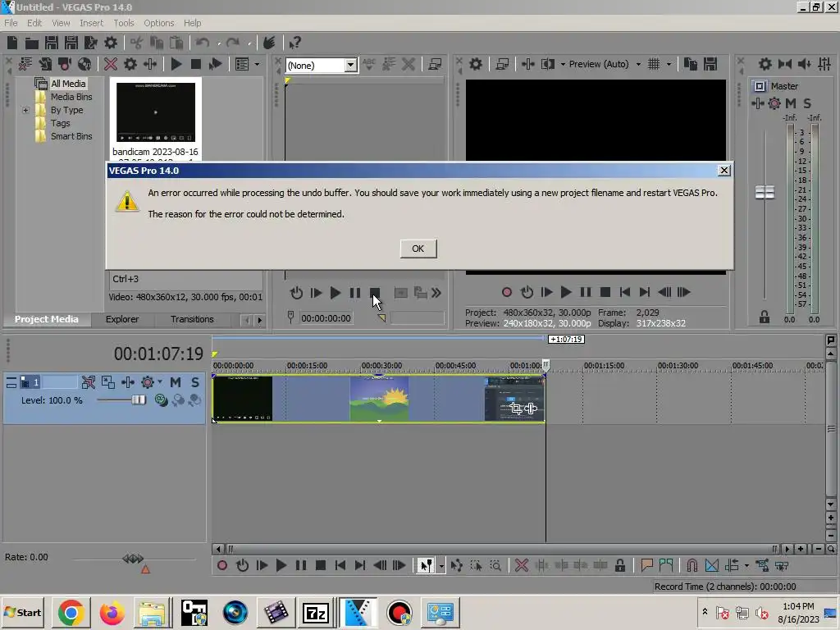
Task: Select the Media Bins folder
Action: 71,97
